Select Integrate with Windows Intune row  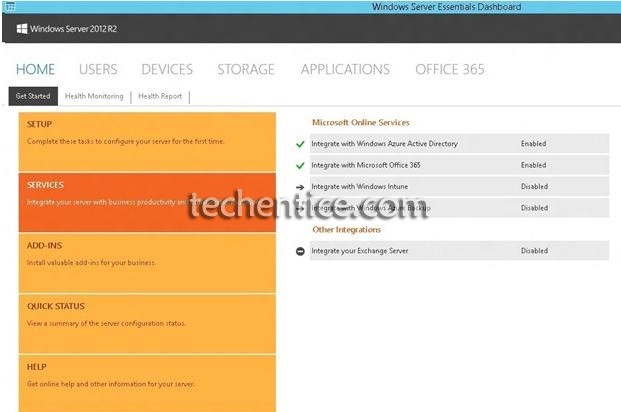coord(459,187)
